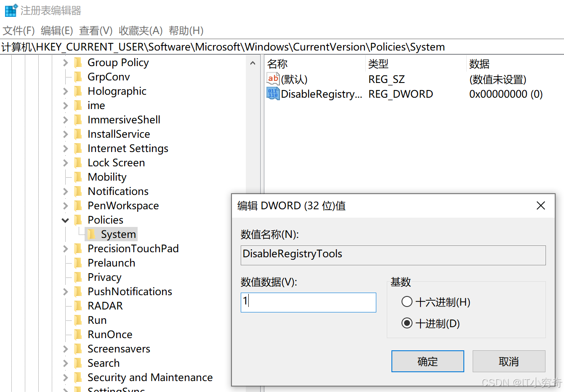This screenshot has width=564, height=392.
Task: Select the 十六进制(H) hexadecimal radio button
Action: pyautogui.click(x=407, y=302)
